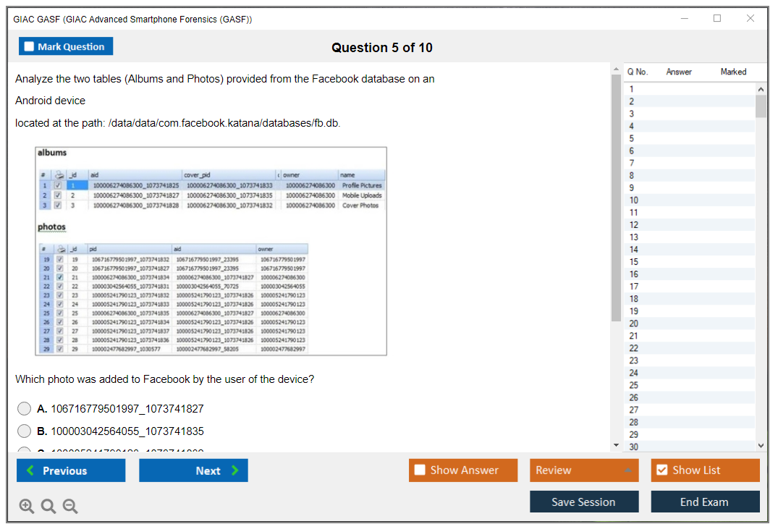Image resolution: width=778 pixels, height=532 pixels.
Task: Click the End Exam button
Action: point(705,502)
